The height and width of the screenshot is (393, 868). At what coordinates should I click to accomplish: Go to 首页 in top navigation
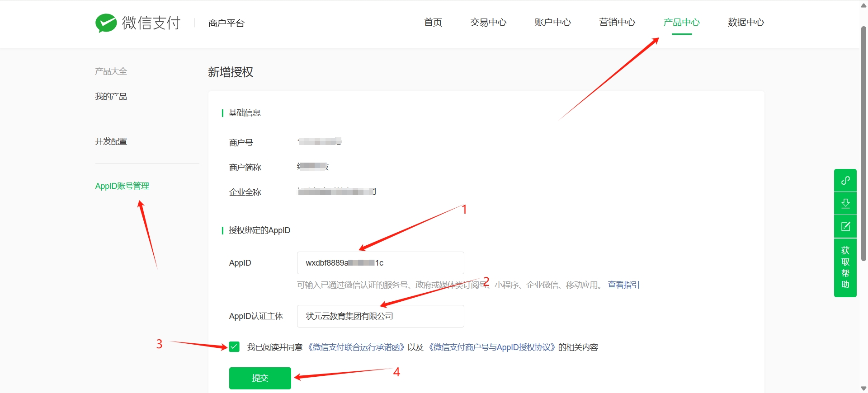click(433, 22)
